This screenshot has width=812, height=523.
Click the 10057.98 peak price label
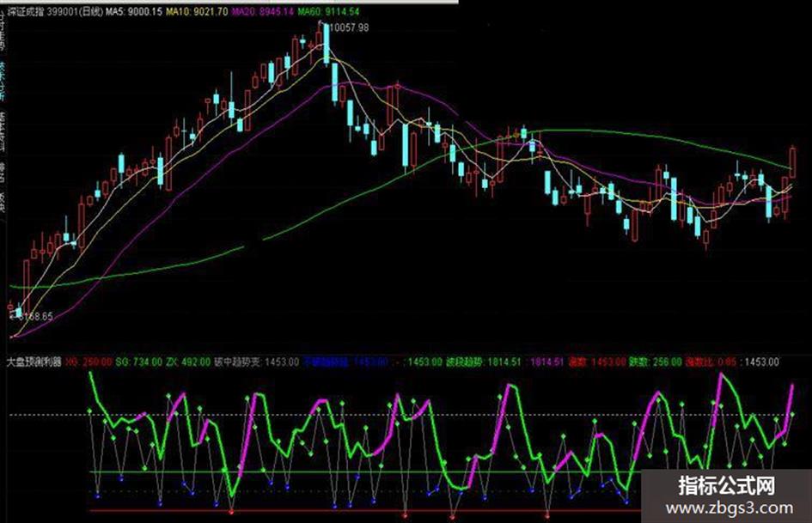pos(349,27)
